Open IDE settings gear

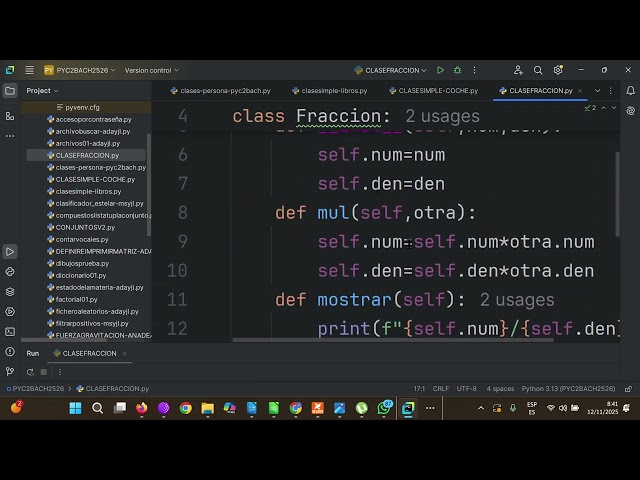pyautogui.click(x=558, y=70)
